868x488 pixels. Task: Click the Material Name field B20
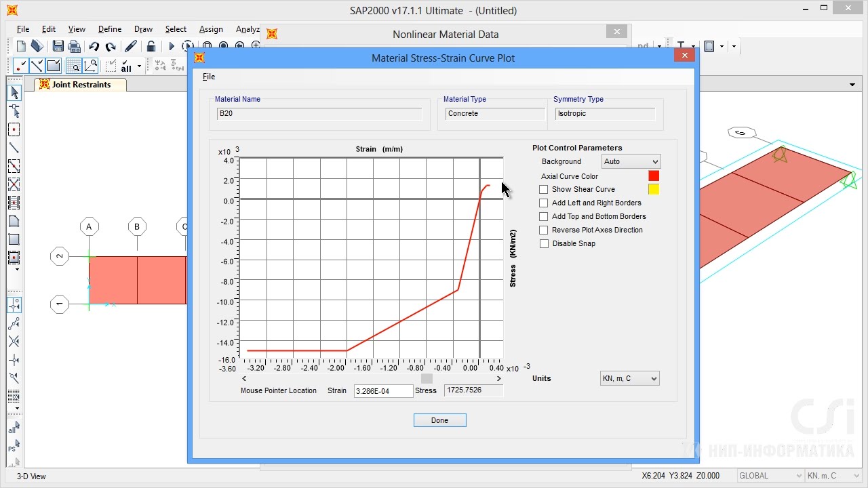[319, 114]
